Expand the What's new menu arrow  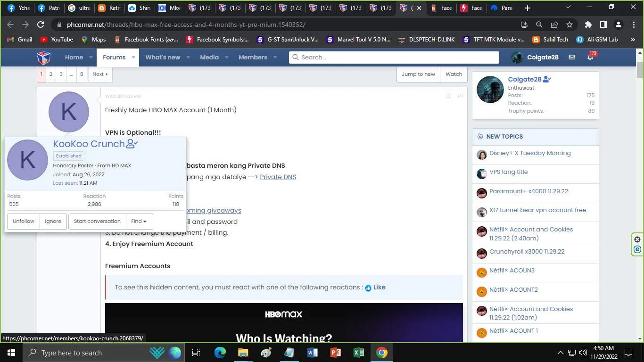click(x=188, y=58)
